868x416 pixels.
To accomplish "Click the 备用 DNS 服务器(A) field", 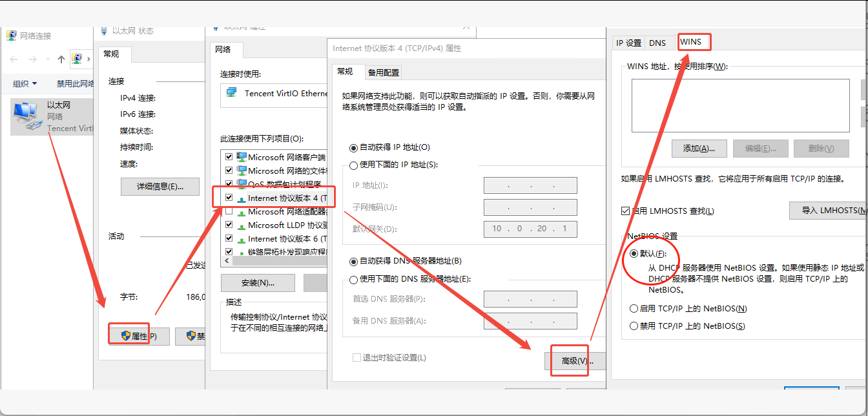I will coord(530,321).
